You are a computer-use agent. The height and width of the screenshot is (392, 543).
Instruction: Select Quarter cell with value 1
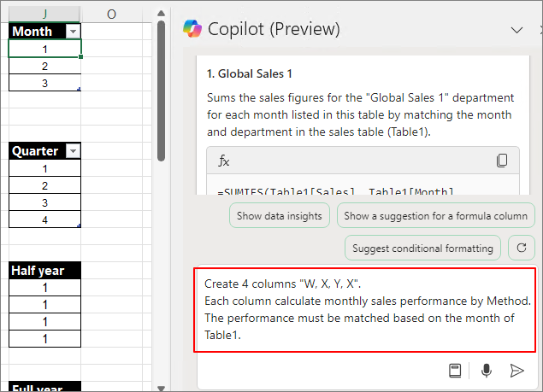[x=44, y=168]
